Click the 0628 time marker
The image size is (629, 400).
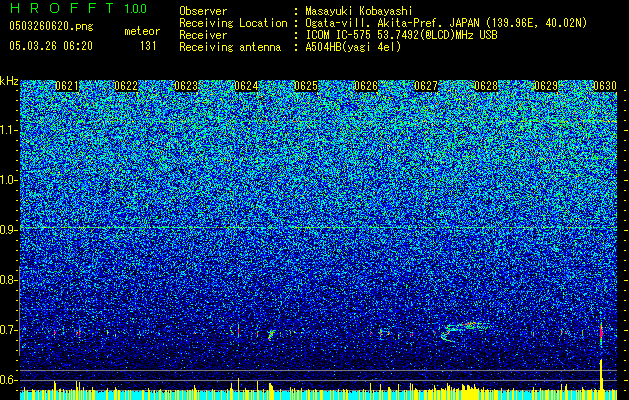(x=486, y=86)
